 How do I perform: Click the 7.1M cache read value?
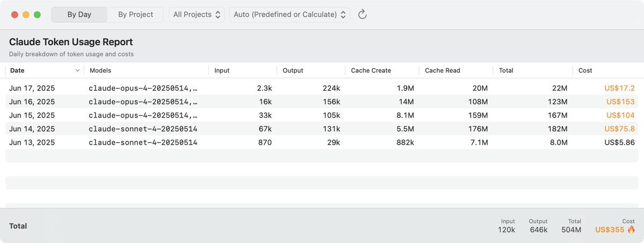point(478,142)
